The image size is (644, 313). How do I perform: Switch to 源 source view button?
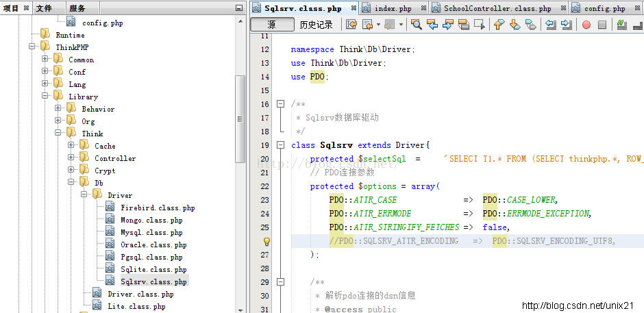271,25
